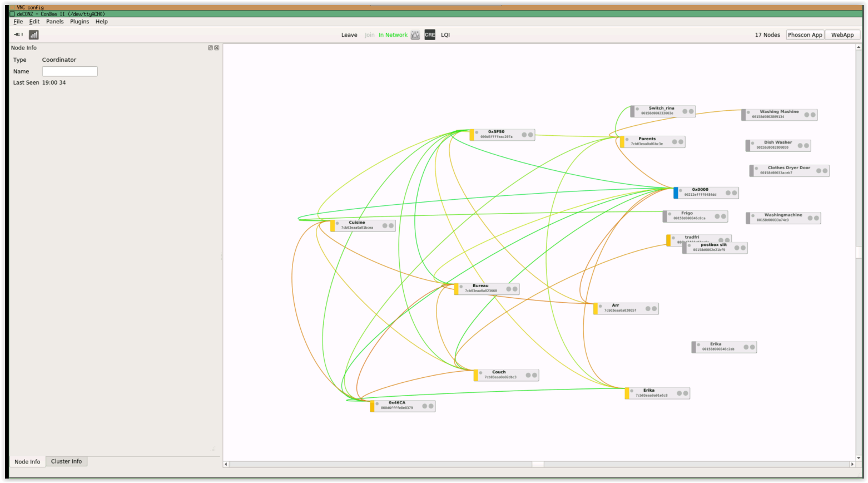
Task: Expand right circle on Dish Washer node
Action: (x=807, y=146)
